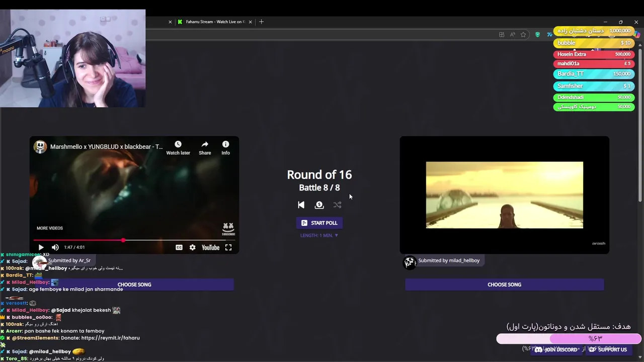
Task: Click the Marshmello subscribe watermark
Action: pos(228,229)
